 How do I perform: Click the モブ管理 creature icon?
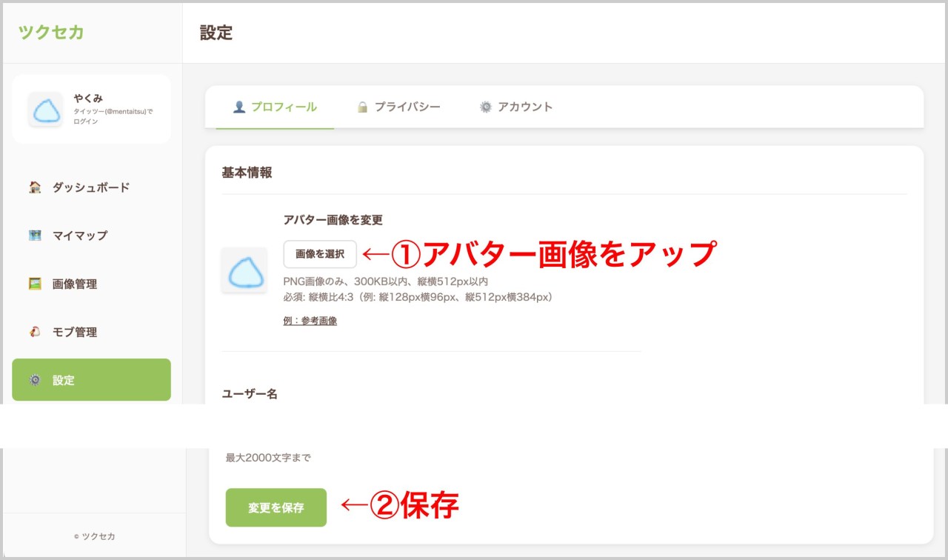click(35, 332)
